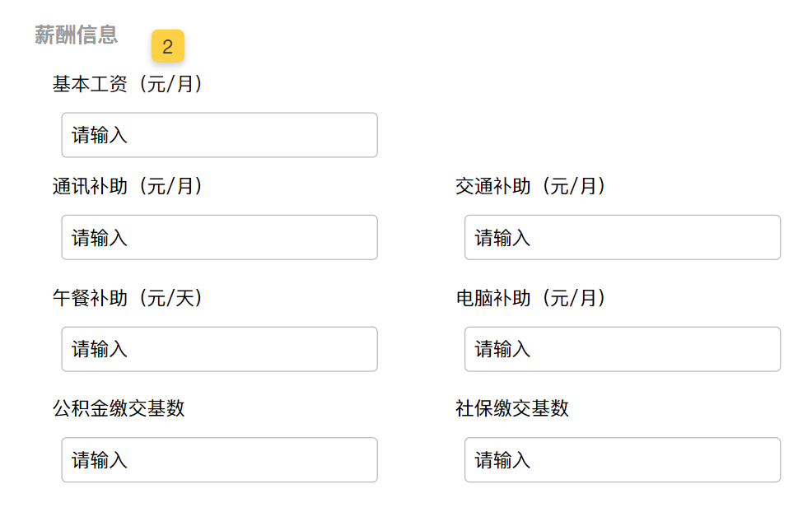This screenshot has width=812, height=512.
Task: Select the 交通补助 input field
Action: click(622, 238)
